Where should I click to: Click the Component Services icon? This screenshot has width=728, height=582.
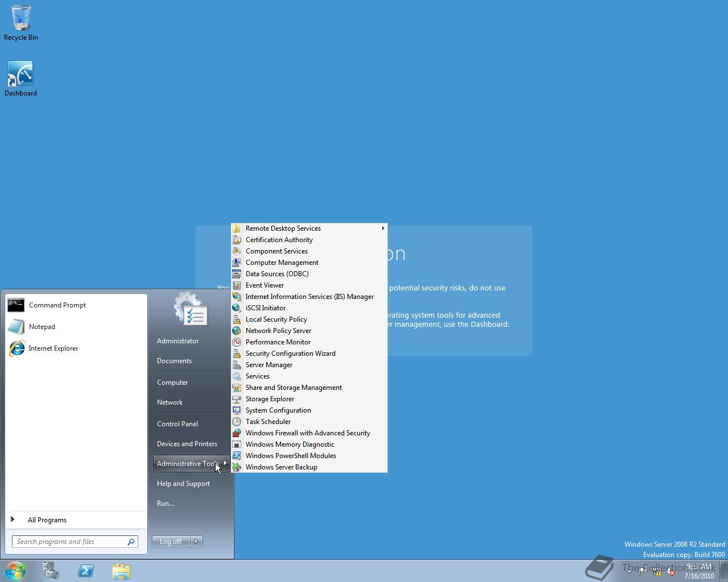tap(237, 251)
